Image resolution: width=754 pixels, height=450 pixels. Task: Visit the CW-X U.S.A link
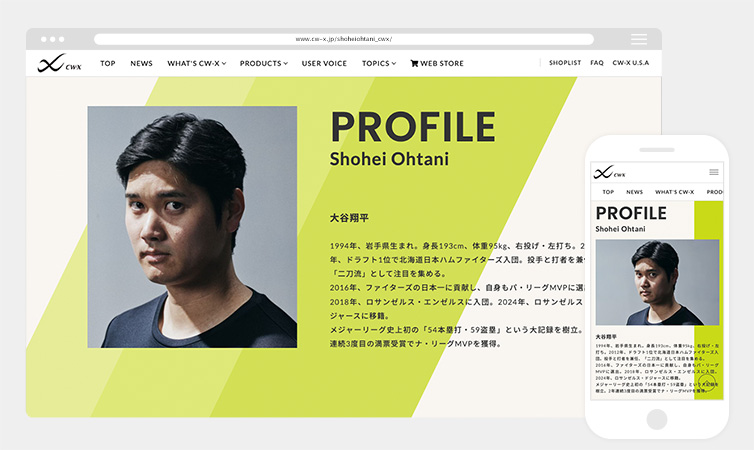[630, 62]
